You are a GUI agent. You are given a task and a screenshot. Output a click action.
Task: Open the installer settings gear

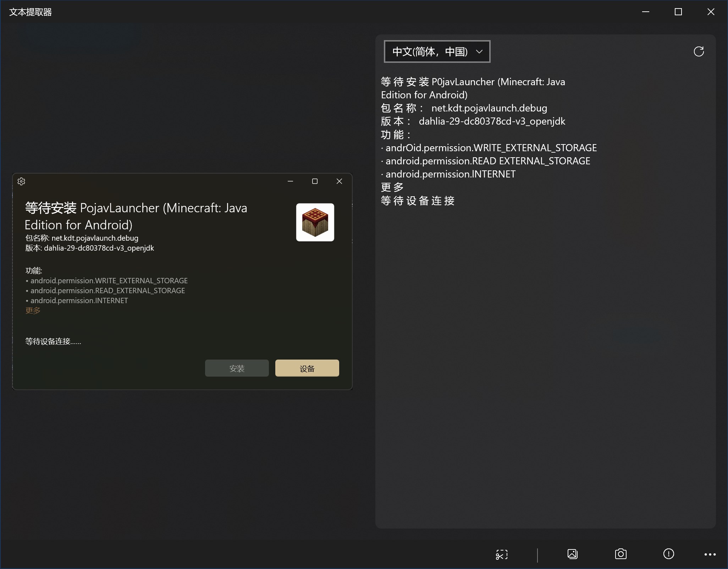pyautogui.click(x=21, y=181)
